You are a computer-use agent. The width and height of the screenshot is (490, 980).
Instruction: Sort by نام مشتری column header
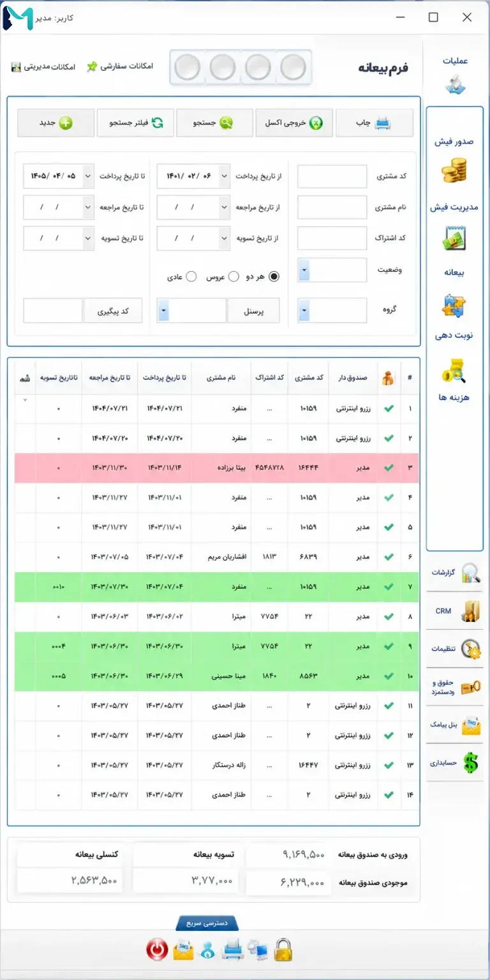[x=221, y=378]
